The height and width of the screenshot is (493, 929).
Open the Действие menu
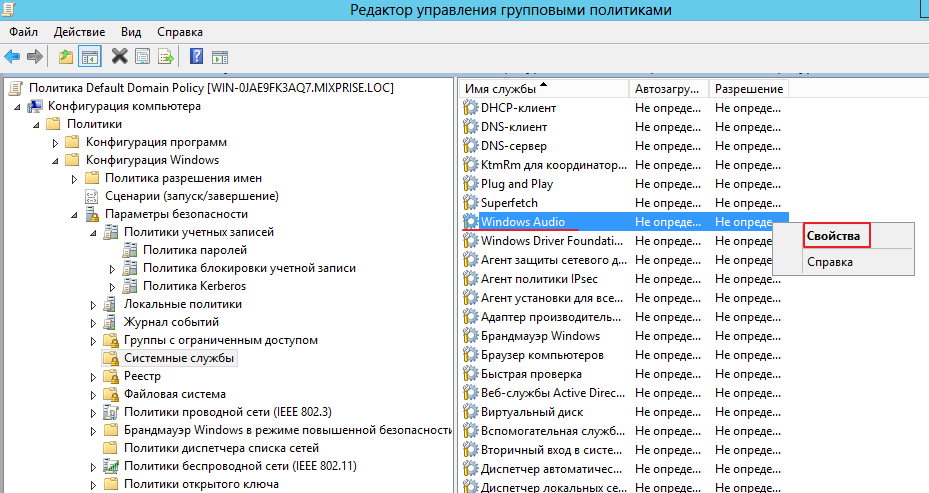pos(79,32)
